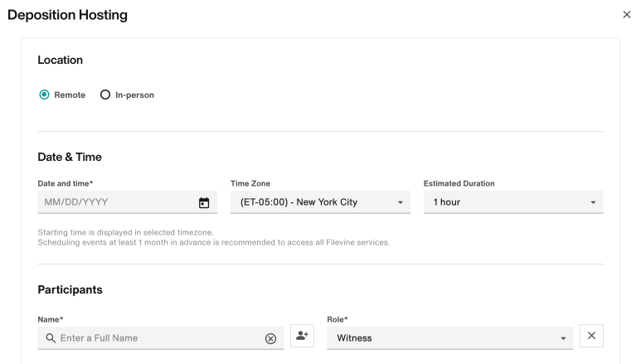Click the 'Scheduling events at least 1 month' note

pyautogui.click(x=214, y=242)
